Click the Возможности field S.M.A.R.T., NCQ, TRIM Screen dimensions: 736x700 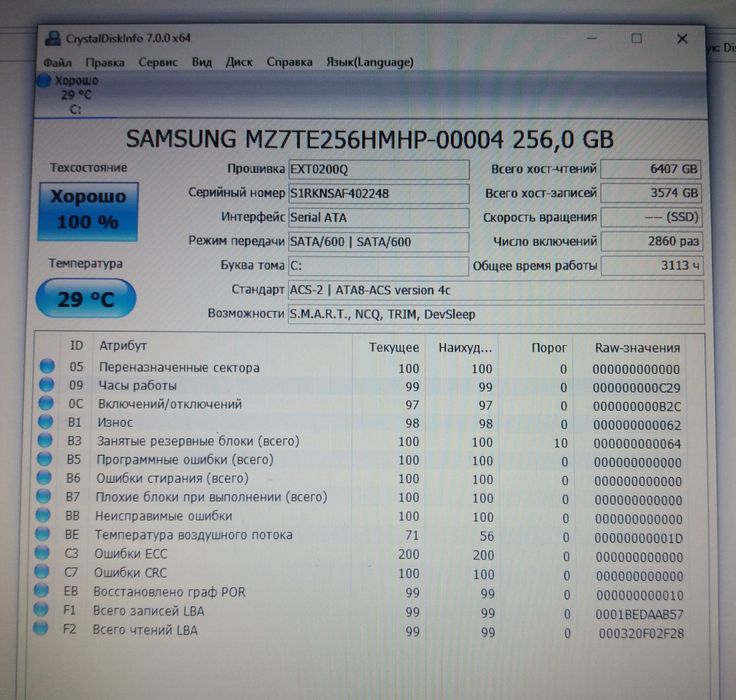496,314
